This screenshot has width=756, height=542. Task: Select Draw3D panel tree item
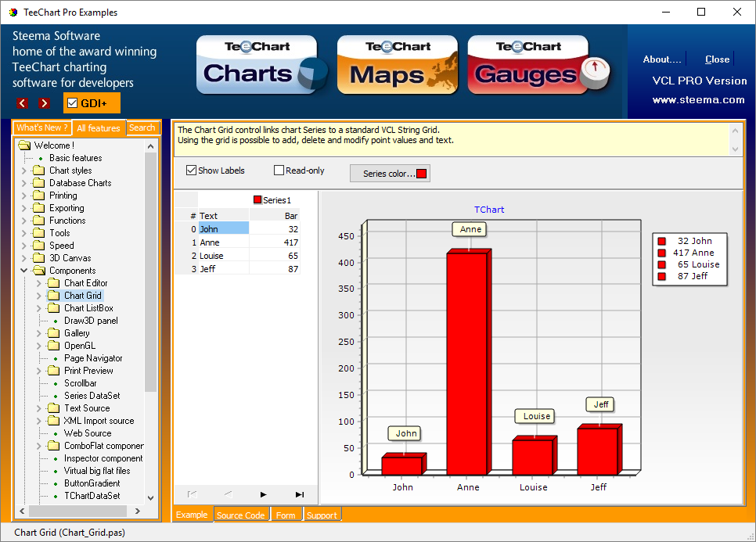point(91,321)
